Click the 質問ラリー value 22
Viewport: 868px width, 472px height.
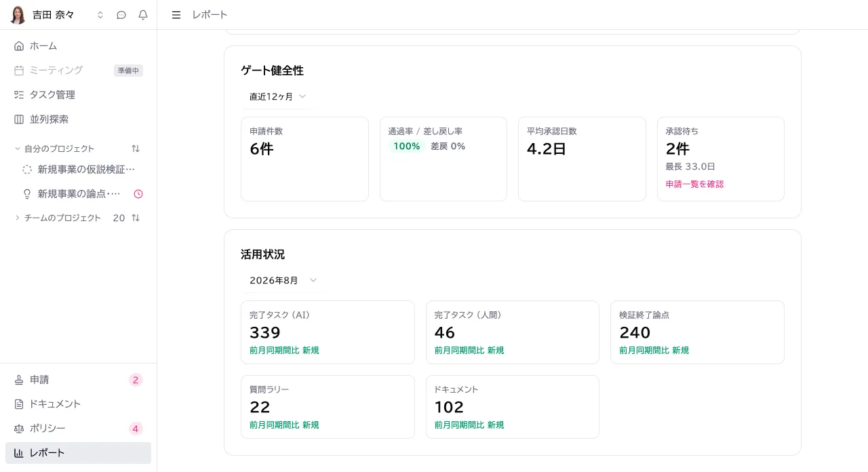[260, 408]
